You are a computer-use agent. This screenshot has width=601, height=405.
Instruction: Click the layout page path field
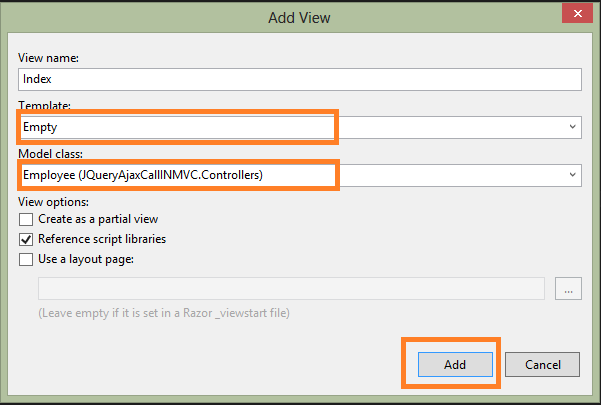point(291,290)
